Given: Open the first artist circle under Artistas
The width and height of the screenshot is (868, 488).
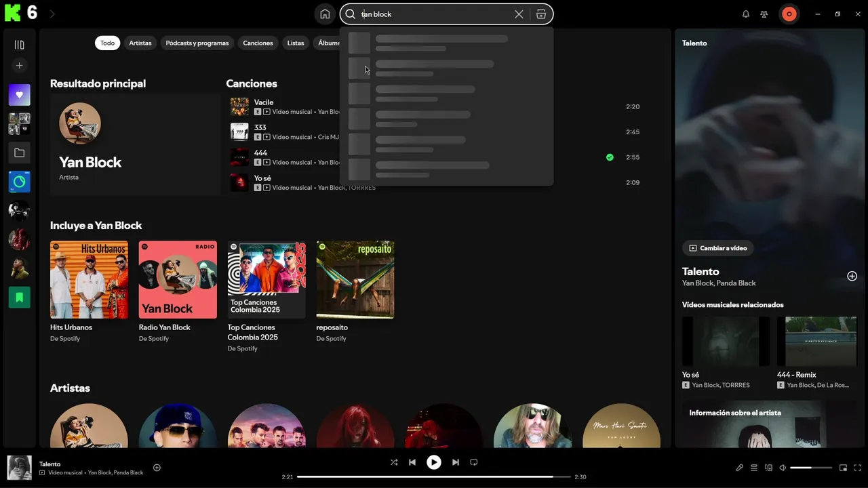Looking at the screenshot, I should point(89,426).
